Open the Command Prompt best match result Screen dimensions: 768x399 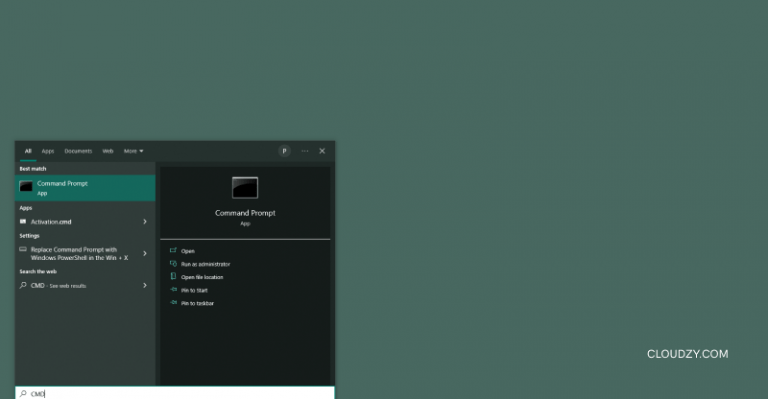[85, 188]
